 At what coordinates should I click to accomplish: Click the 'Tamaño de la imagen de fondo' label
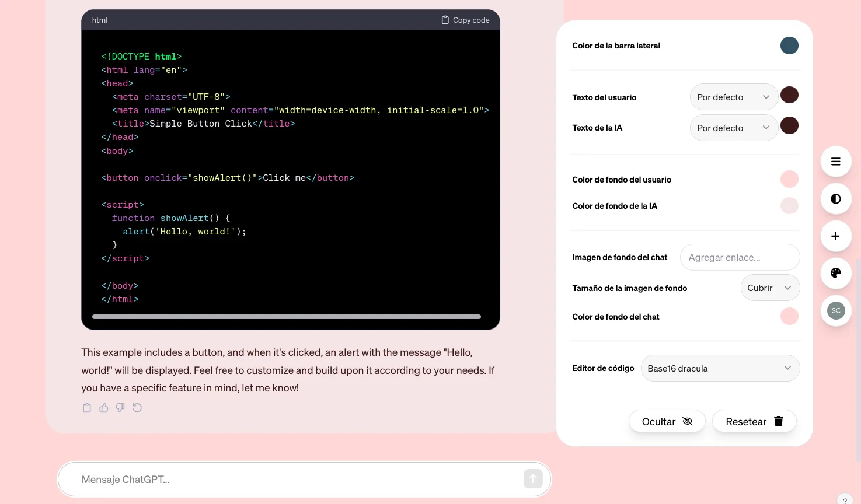pyautogui.click(x=629, y=288)
